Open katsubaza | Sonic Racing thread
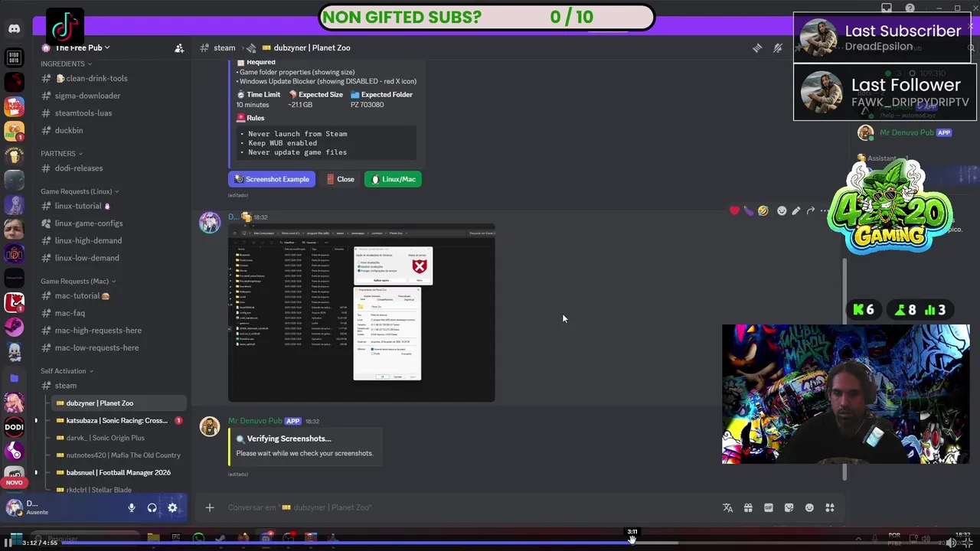The width and height of the screenshot is (980, 551). point(119,420)
